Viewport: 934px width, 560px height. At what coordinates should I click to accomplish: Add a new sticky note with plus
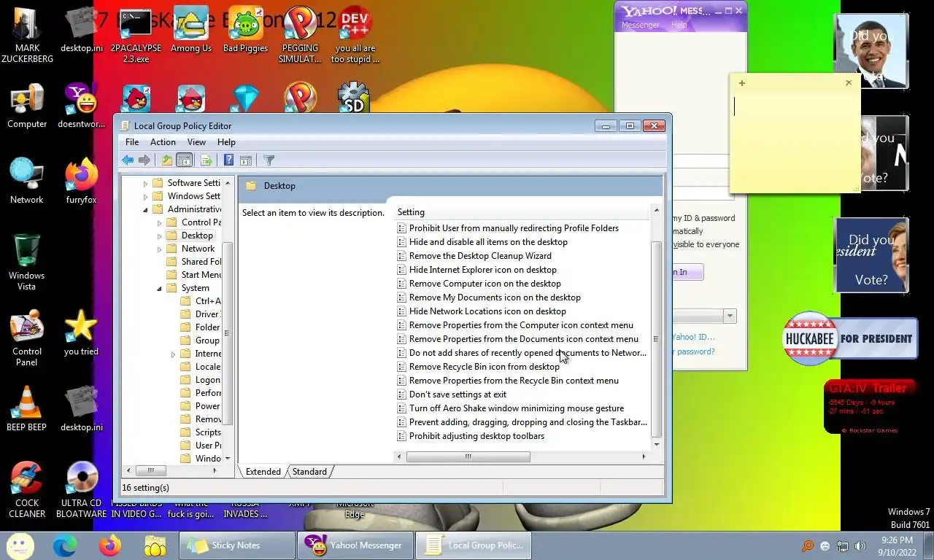point(741,83)
